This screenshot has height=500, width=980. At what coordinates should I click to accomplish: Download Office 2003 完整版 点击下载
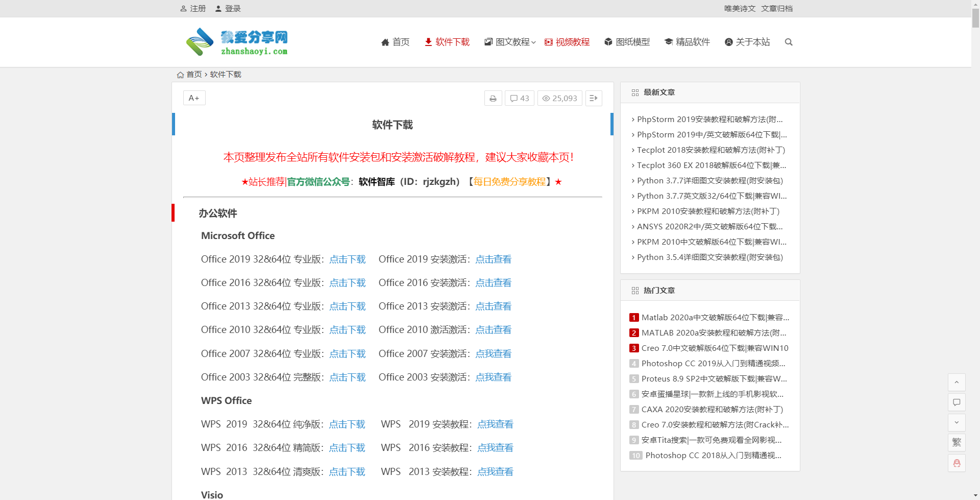pos(348,377)
